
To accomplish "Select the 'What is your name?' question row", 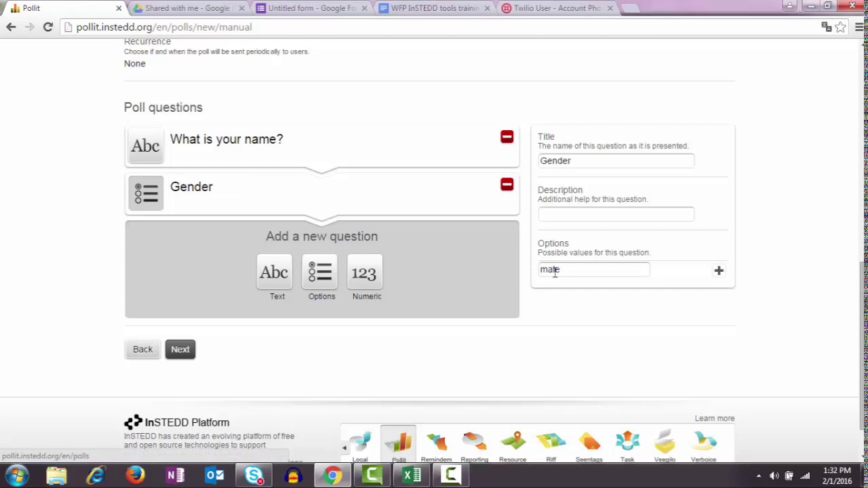I will tap(322, 146).
